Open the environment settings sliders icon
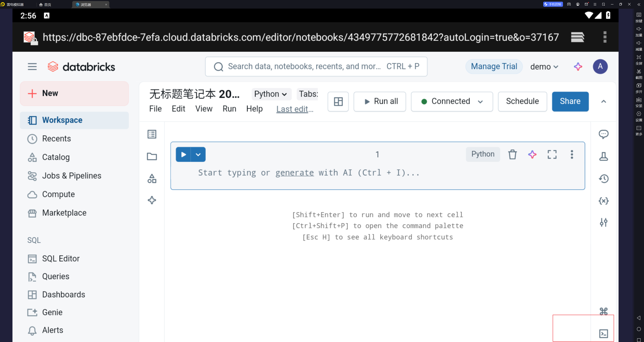 click(x=603, y=222)
